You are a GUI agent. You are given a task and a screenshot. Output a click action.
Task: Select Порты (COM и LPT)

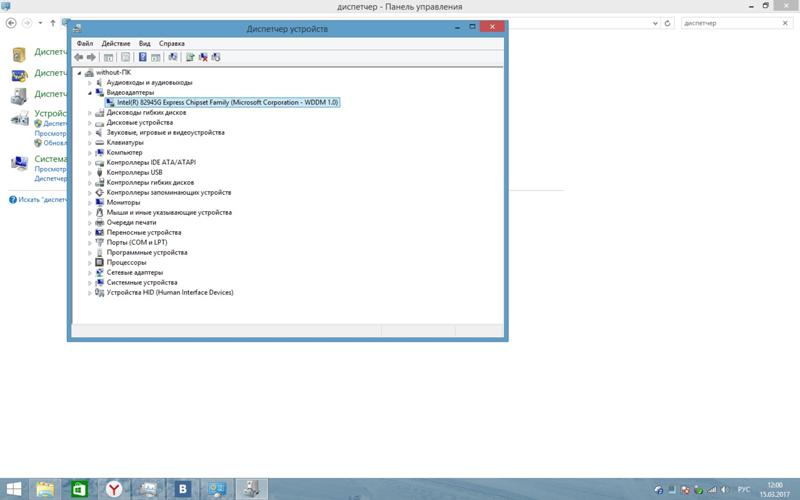137,242
